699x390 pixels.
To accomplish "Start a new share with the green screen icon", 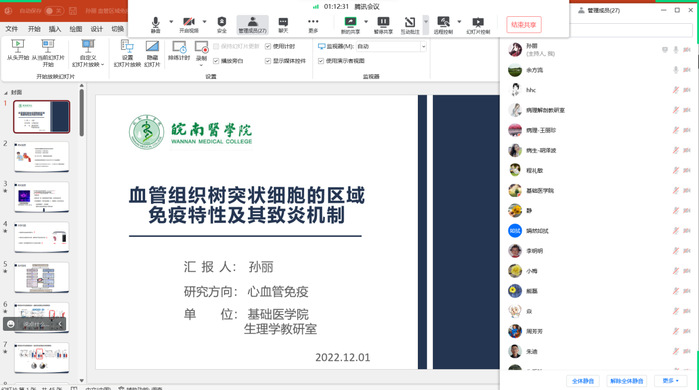I will tap(350, 21).
